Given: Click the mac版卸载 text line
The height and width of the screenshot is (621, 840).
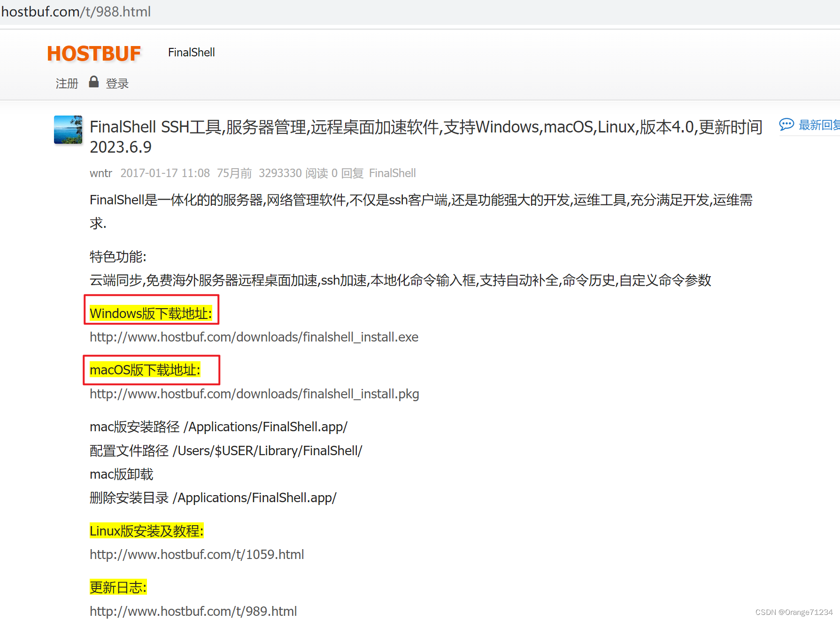Looking at the screenshot, I should click(x=122, y=474).
